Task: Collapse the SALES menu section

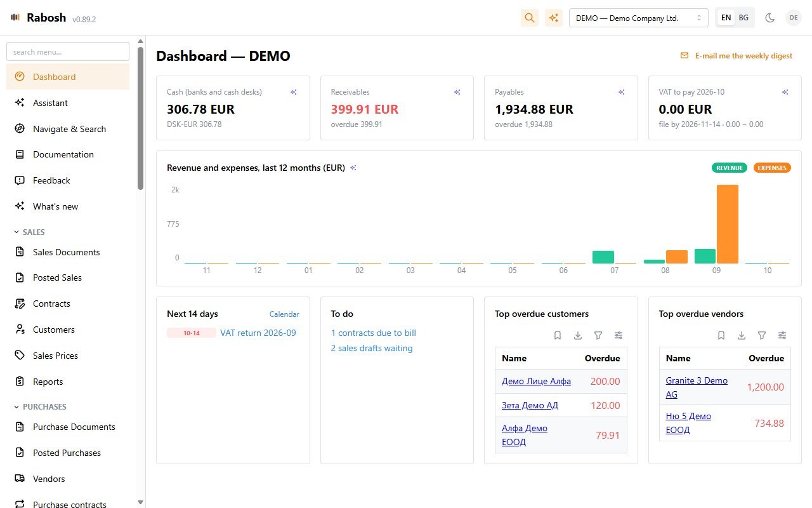Action: coord(29,232)
